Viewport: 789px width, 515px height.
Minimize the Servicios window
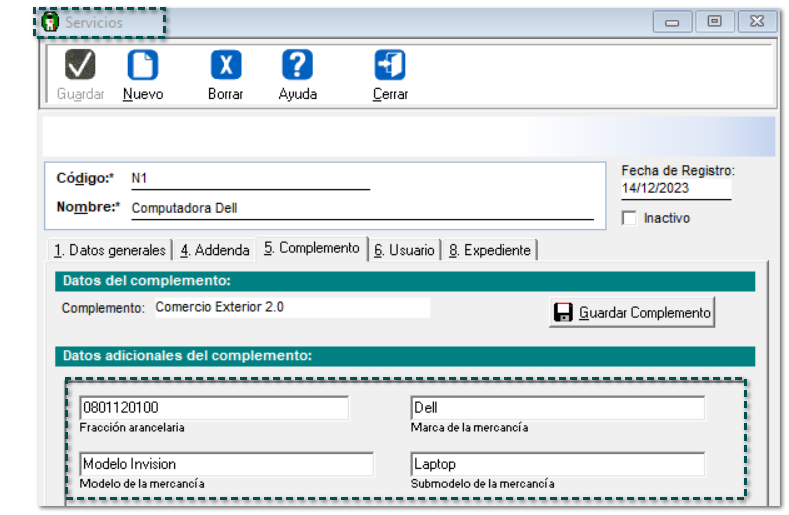672,22
